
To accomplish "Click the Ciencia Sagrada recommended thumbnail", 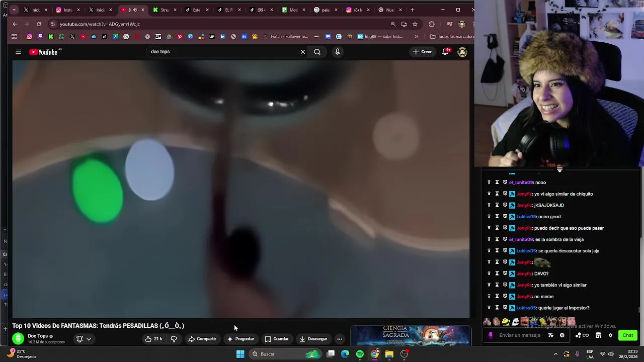I will [411, 336].
